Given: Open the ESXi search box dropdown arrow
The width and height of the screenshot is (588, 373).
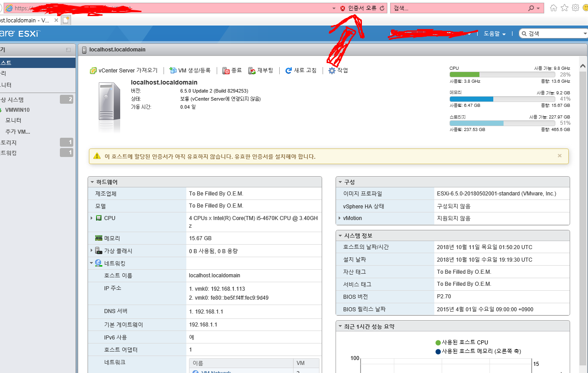Looking at the screenshot, I should pos(585,34).
